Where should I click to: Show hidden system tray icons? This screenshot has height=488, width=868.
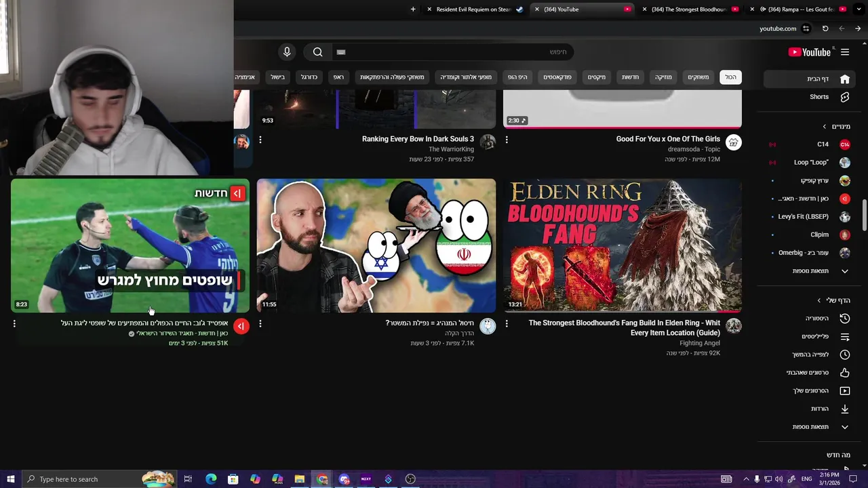[746, 479]
